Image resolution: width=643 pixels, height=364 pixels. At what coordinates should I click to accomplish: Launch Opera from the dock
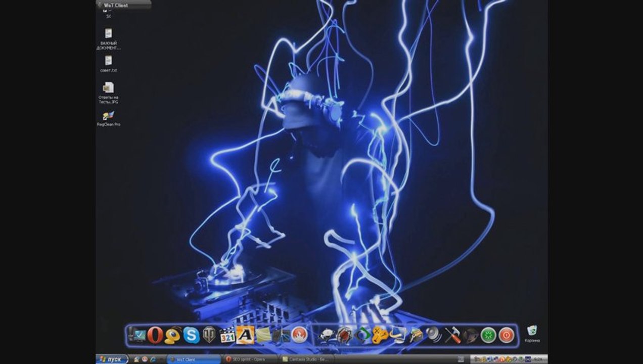point(155,335)
